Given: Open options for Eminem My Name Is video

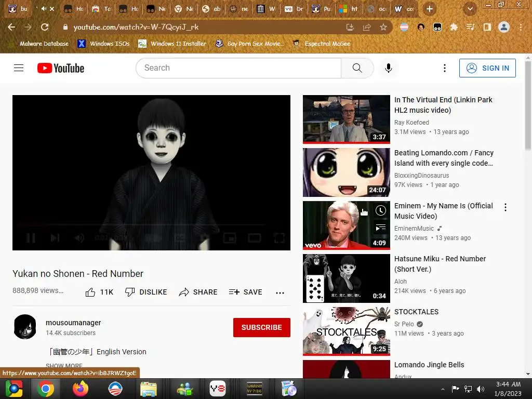Looking at the screenshot, I should pos(506,207).
